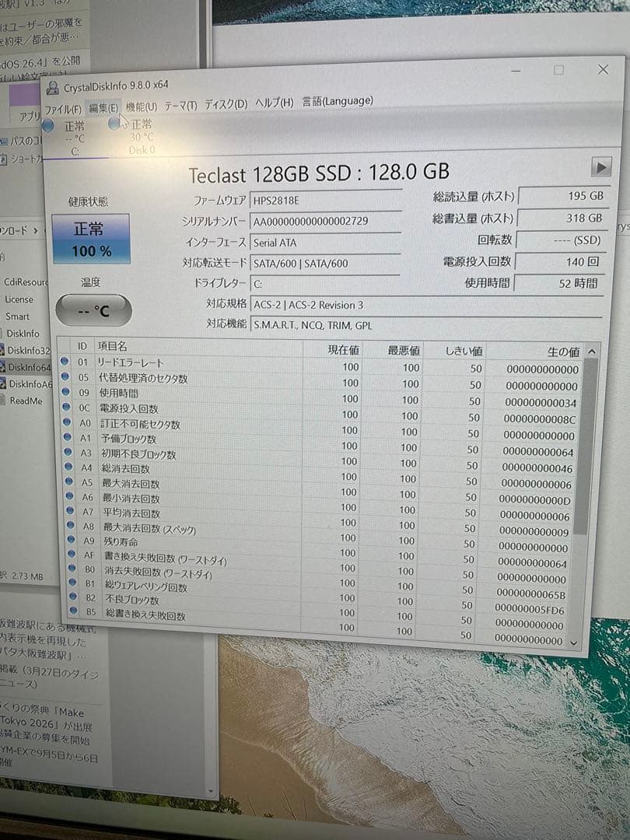Click the status dot of row B5 総書き換え失敗回数
Image resolution: width=630 pixels, height=840 pixels.
coord(74,610)
